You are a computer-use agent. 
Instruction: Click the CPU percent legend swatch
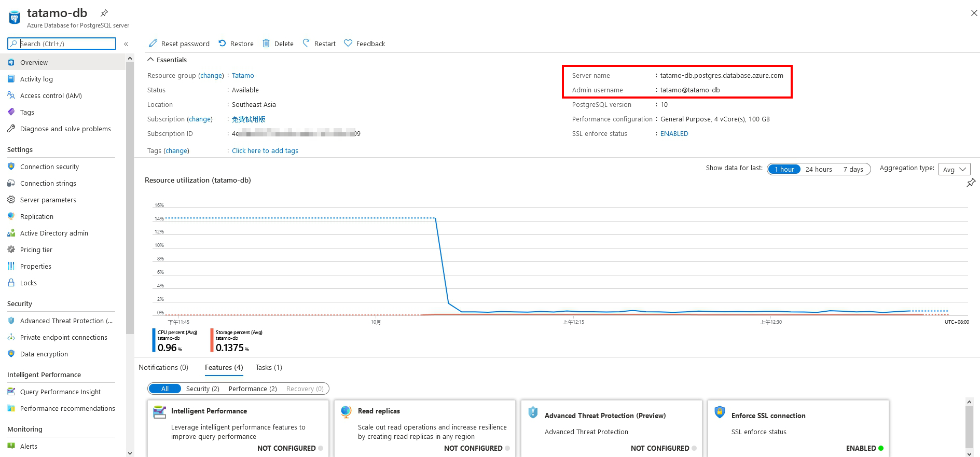(x=154, y=340)
